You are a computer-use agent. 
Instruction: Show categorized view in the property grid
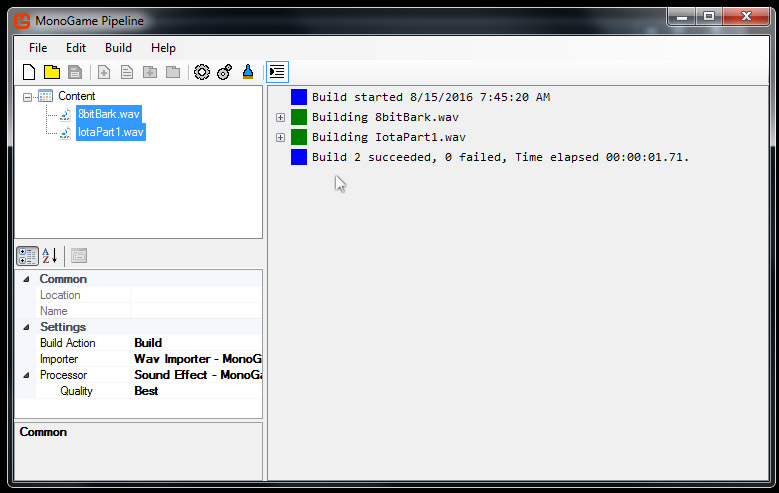[x=28, y=255]
